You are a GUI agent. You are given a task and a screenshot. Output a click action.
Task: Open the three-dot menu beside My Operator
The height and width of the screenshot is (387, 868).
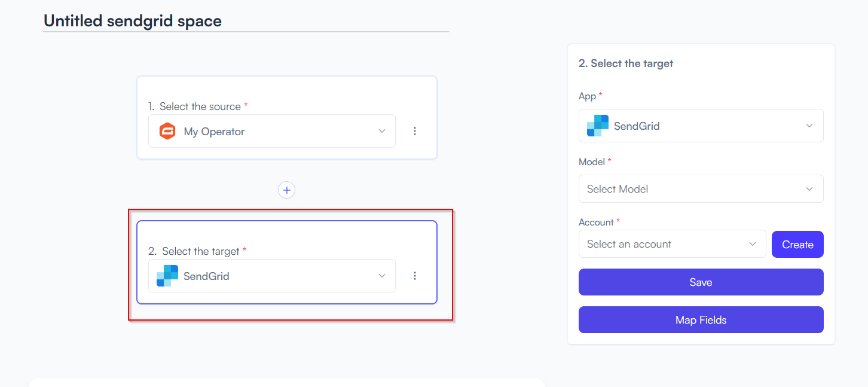point(415,131)
